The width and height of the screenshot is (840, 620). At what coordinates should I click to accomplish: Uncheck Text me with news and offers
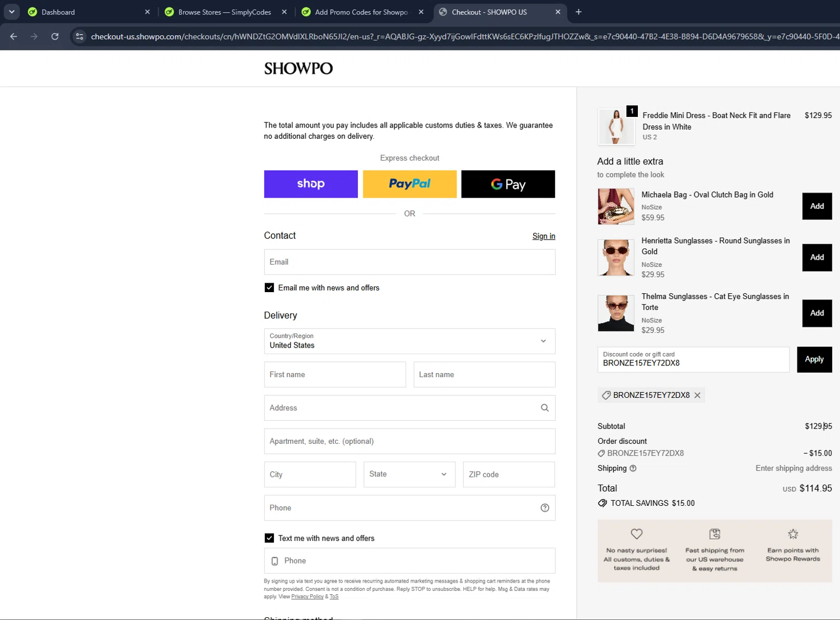[269, 538]
